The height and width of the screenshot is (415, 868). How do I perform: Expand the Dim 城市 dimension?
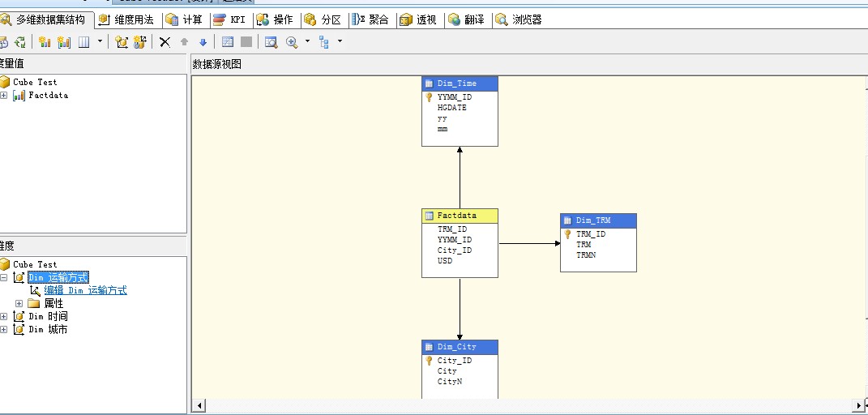pos(4,330)
